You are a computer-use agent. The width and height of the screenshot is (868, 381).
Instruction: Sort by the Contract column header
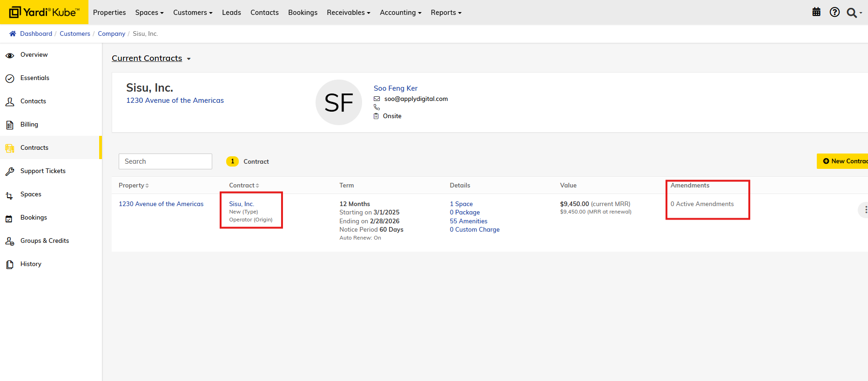coord(244,185)
